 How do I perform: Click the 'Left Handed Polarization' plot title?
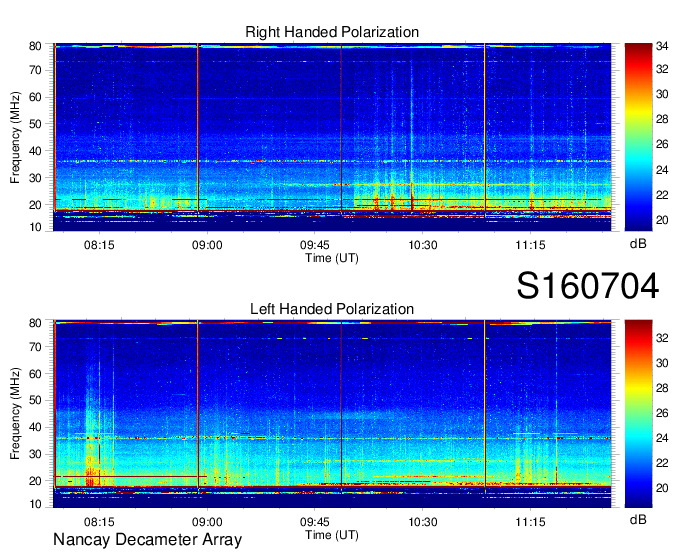click(x=332, y=309)
